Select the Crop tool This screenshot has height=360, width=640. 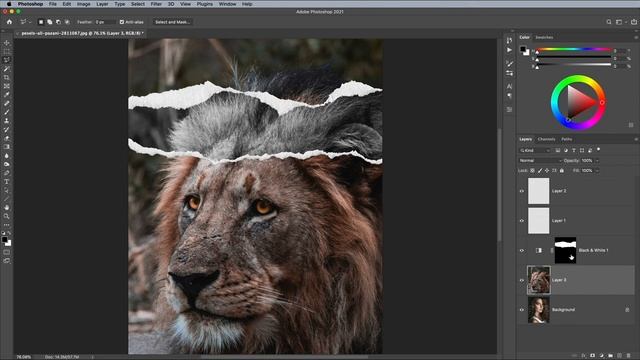(x=7, y=78)
